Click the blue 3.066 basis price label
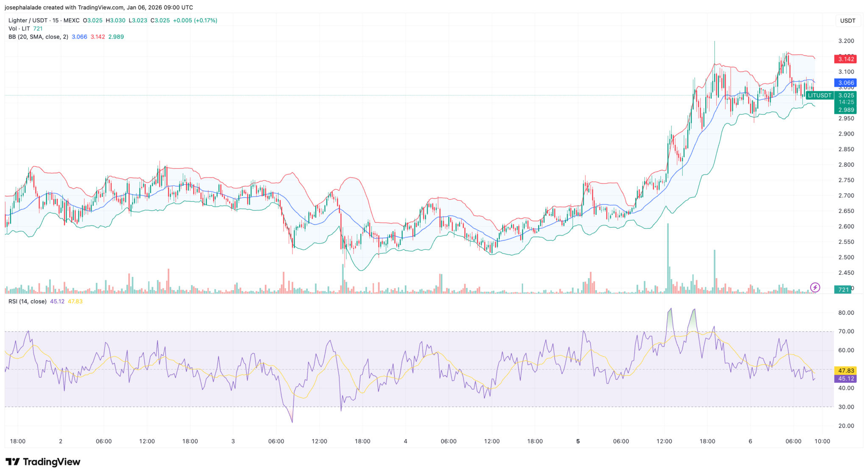The image size is (868, 476). point(846,83)
